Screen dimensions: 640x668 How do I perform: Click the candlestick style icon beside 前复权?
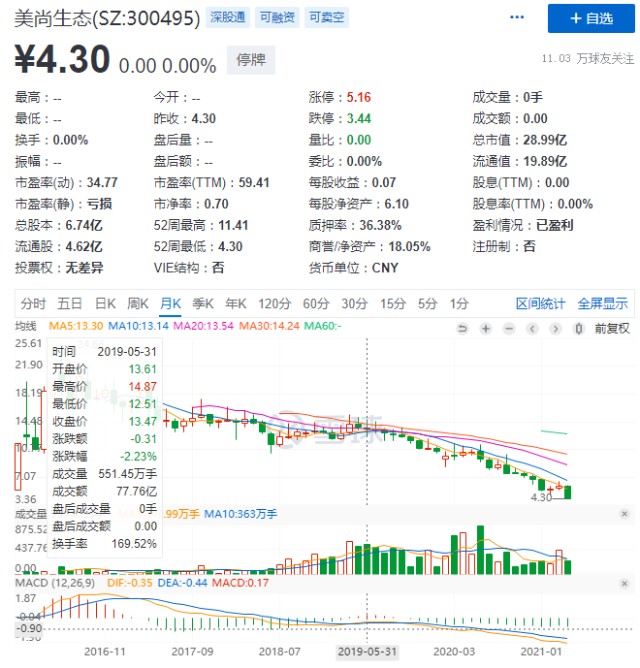[582, 328]
